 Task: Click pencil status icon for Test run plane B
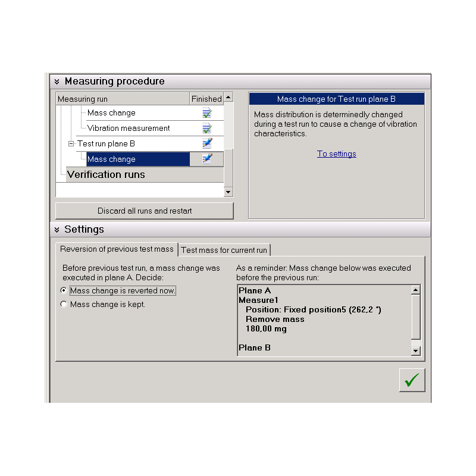click(x=206, y=143)
